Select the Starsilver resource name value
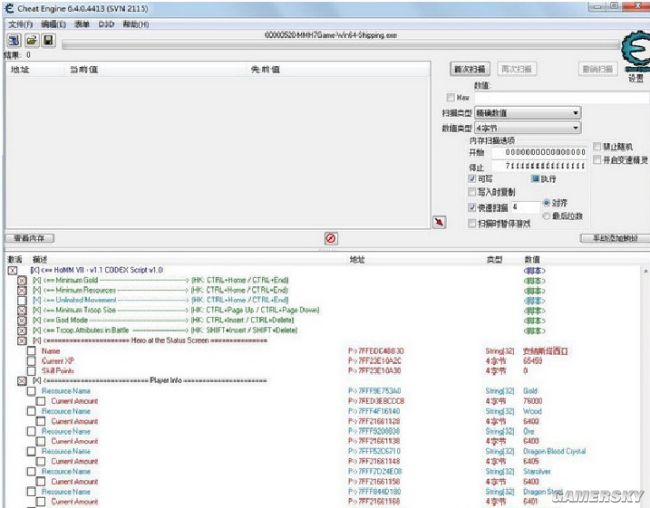This screenshot has width=650, height=508. [537, 471]
